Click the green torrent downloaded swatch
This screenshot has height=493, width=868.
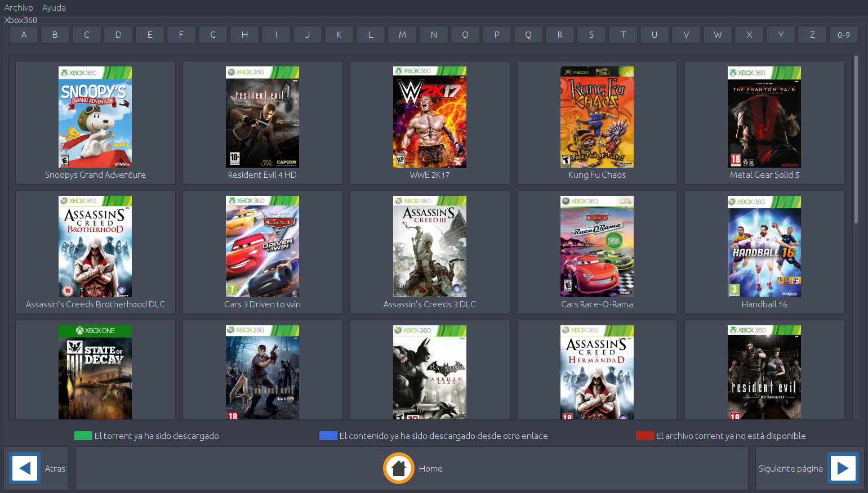point(83,436)
